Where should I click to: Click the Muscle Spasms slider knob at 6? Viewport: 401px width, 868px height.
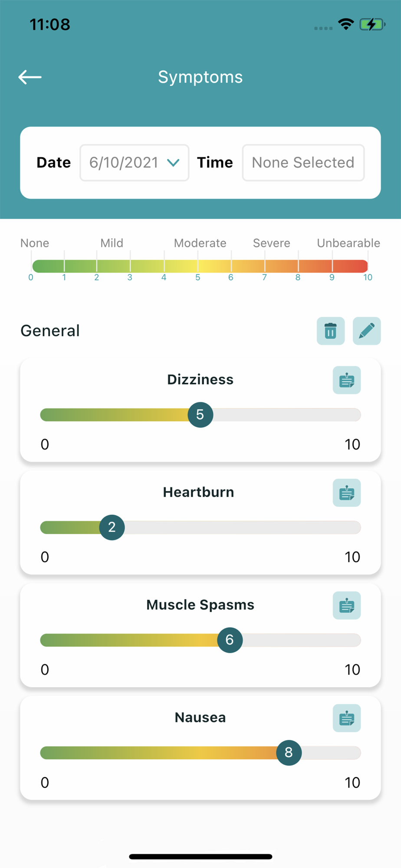[x=230, y=640]
